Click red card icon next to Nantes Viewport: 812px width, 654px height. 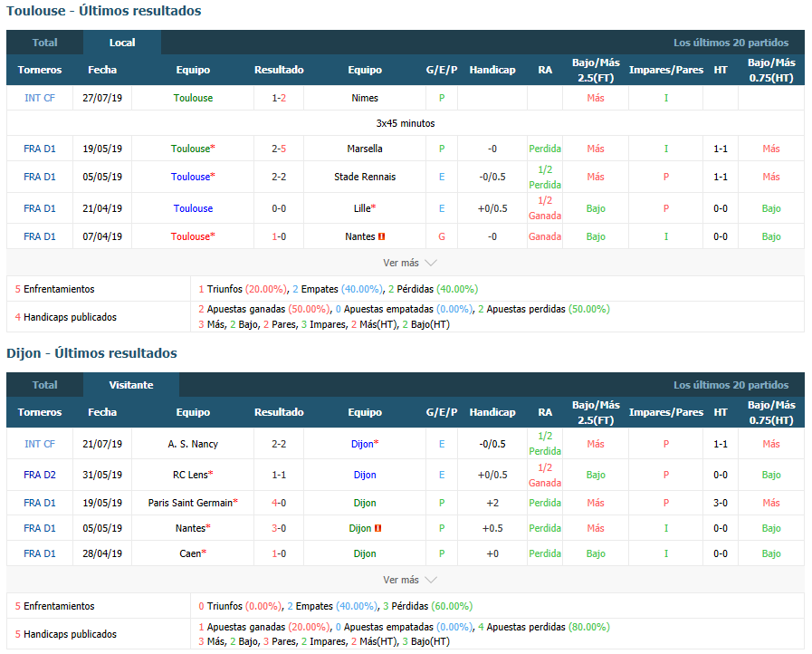382,236
